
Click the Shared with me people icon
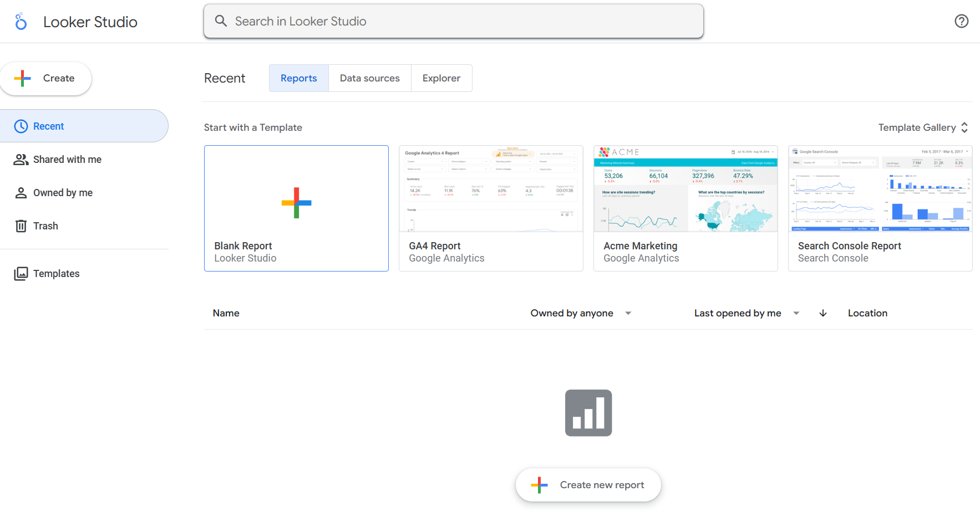coord(21,159)
